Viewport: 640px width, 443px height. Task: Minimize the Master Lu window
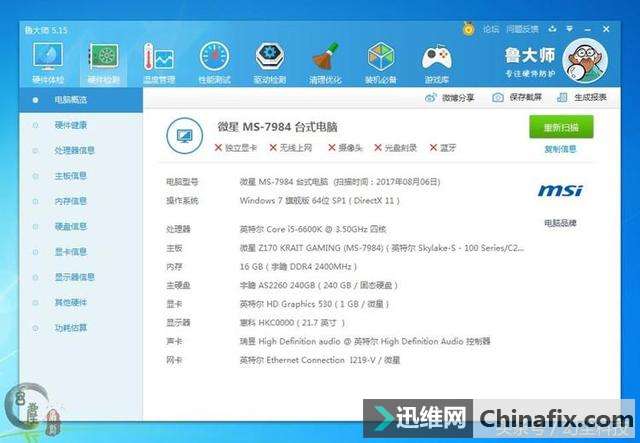click(588, 29)
